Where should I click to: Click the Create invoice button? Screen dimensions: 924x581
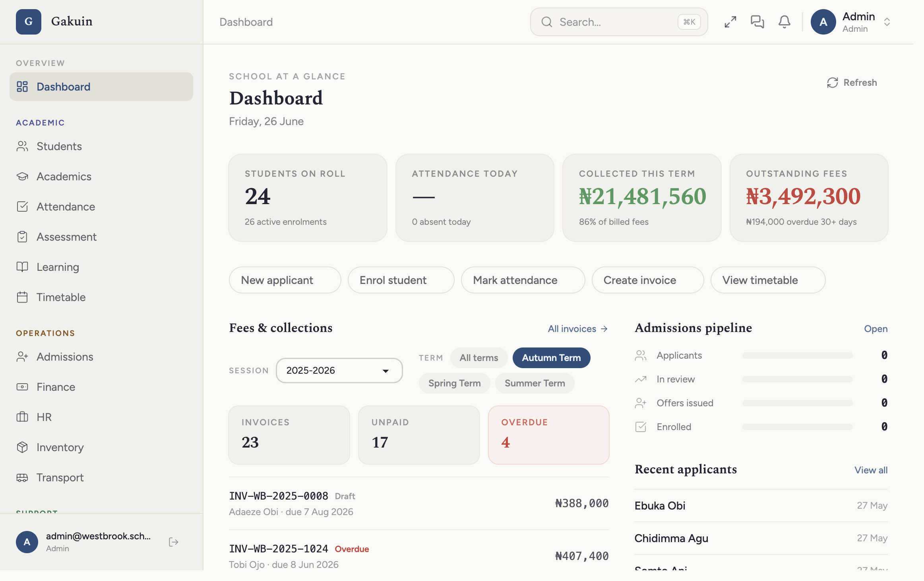[648, 280]
